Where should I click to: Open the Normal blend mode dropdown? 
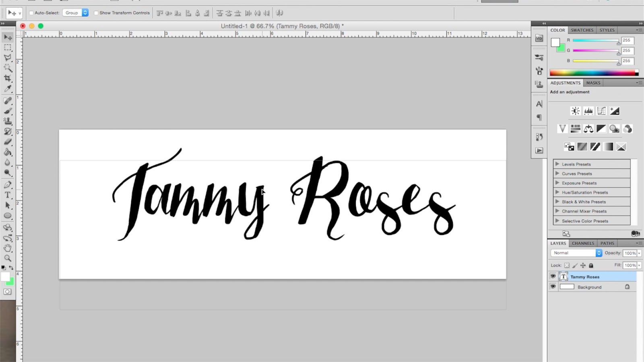coord(576,253)
